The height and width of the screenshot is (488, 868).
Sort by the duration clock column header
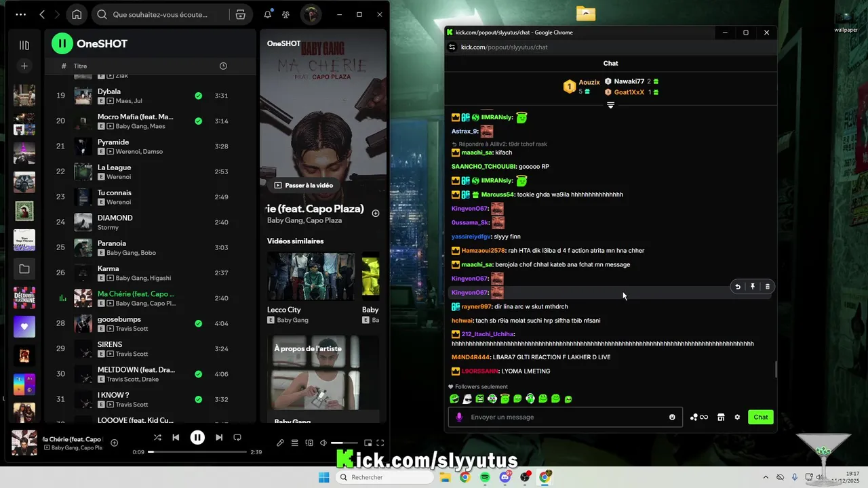(223, 66)
